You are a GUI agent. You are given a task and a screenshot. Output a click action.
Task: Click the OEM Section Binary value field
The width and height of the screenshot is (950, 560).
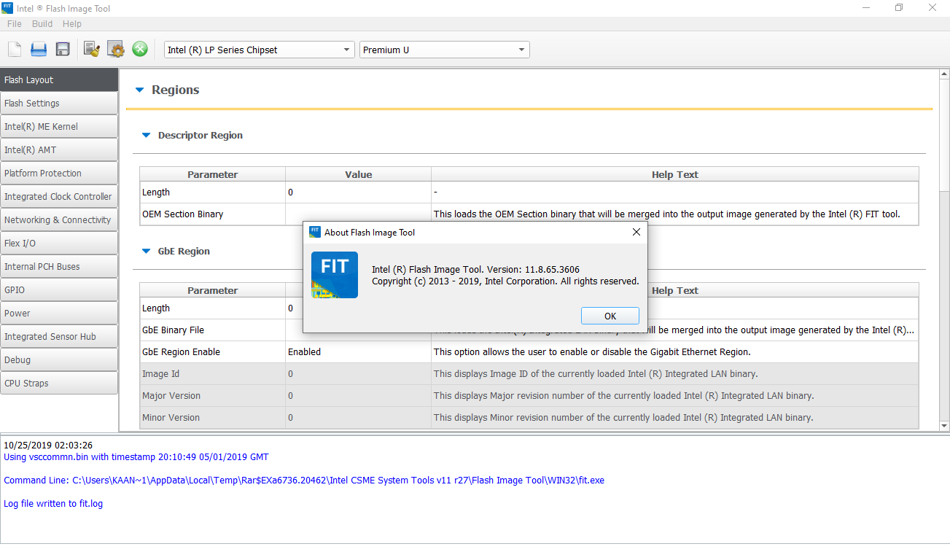tap(358, 214)
